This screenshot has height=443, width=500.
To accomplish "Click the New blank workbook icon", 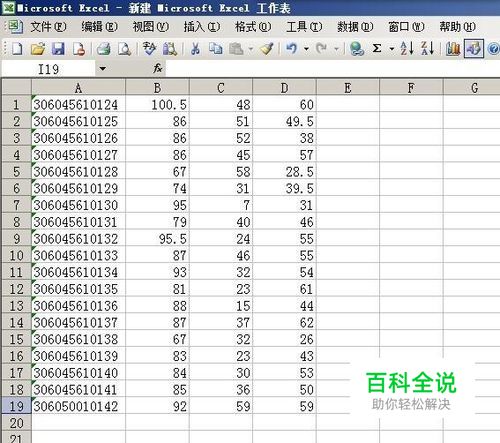I will tap(17, 49).
